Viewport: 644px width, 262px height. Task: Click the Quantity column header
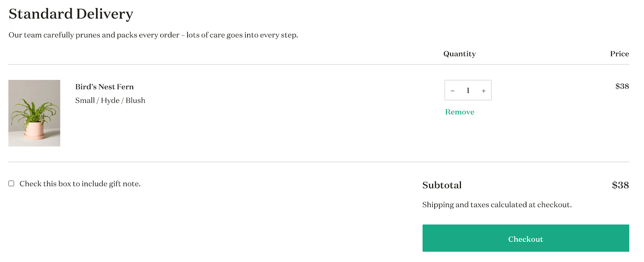point(459,54)
